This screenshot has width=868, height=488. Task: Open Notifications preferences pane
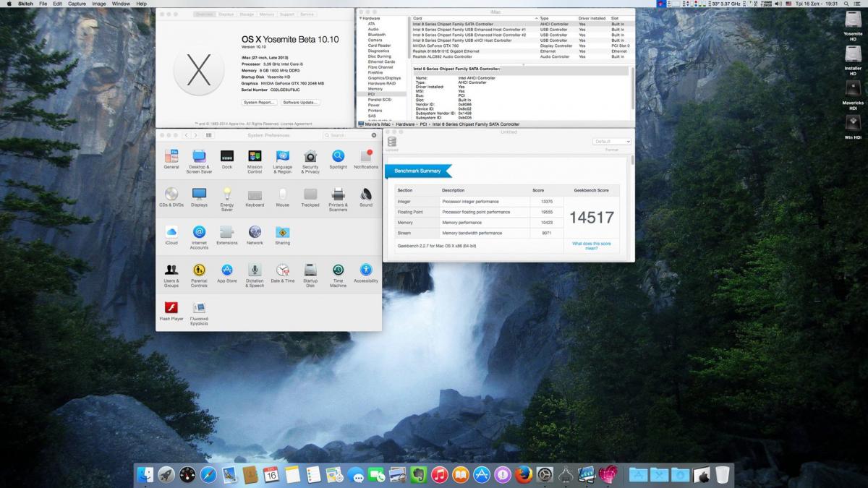(366, 159)
